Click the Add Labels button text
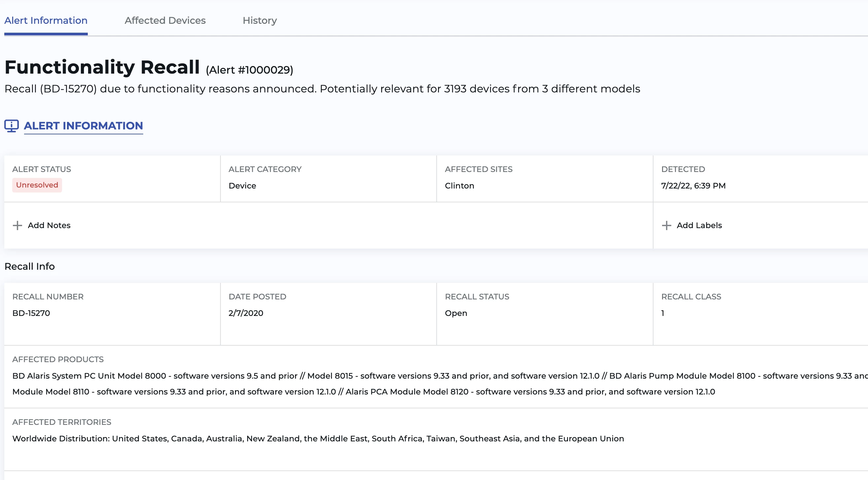 tap(699, 225)
